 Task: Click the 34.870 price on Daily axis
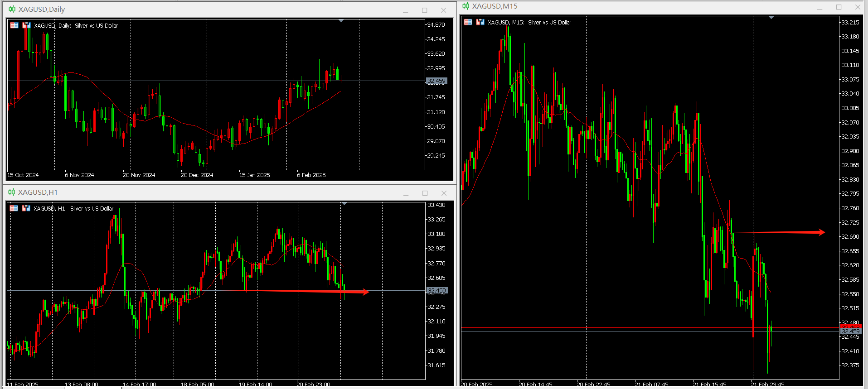pos(436,25)
